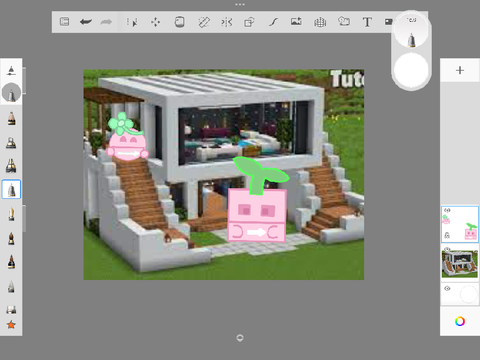480x360 pixels.
Task: Tap the partly hidden camera toolbar icon
Action: (388, 22)
